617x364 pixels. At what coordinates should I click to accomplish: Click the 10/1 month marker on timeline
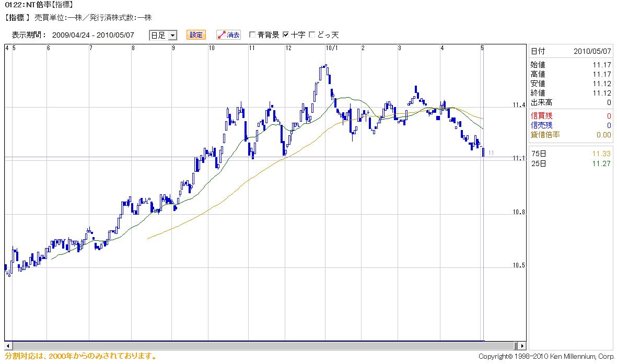pos(331,48)
